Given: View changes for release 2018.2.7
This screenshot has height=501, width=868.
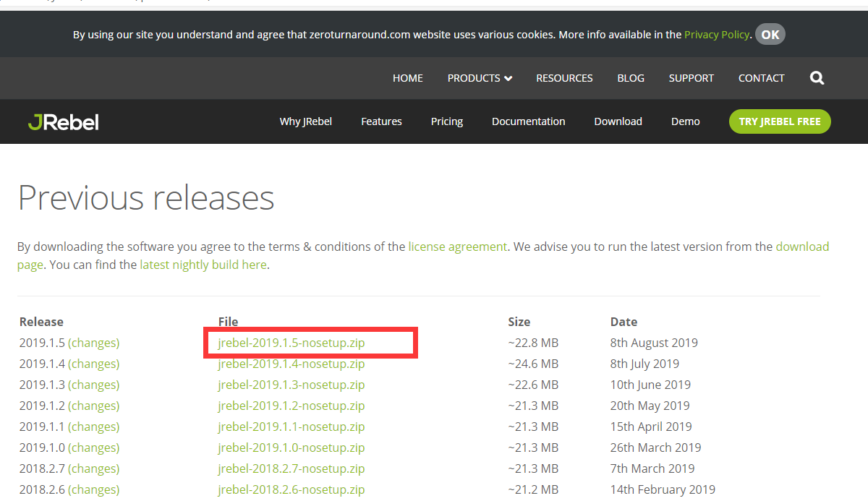Looking at the screenshot, I should coord(94,468).
